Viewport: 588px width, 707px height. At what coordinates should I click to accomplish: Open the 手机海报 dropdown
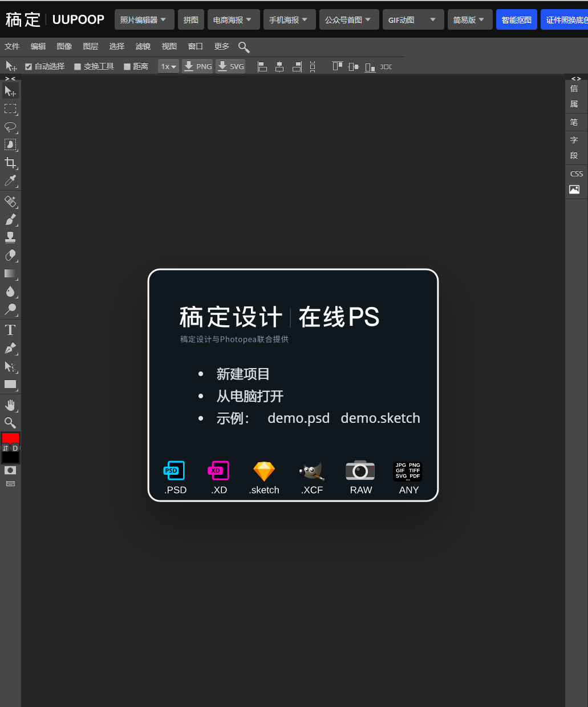coord(290,19)
